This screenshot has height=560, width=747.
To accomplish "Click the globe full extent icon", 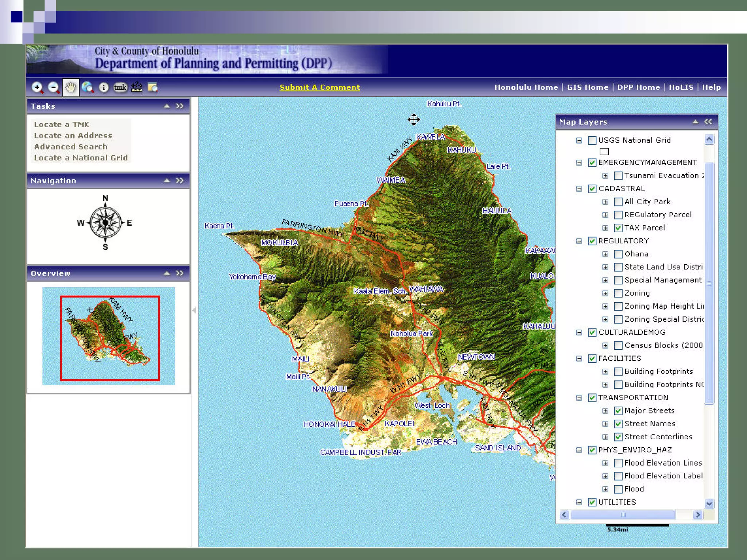I will (87, 87).
